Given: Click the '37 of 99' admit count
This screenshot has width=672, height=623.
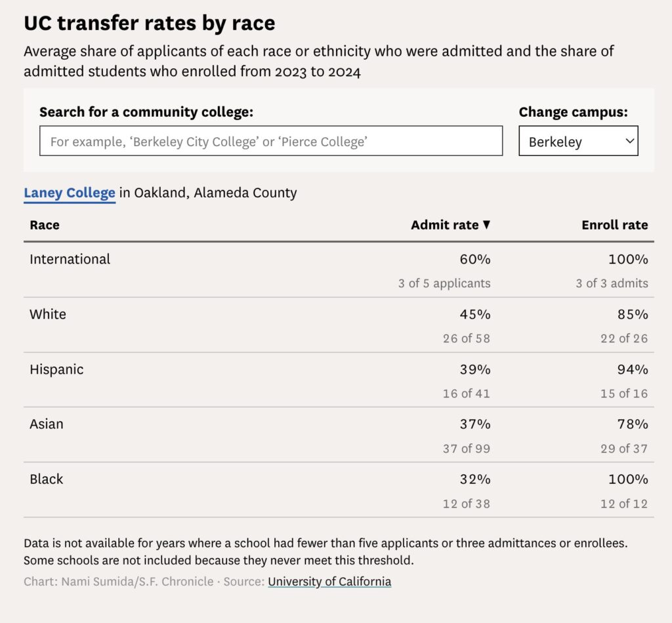Looking at the screenshot, I should tap(467, 449).
